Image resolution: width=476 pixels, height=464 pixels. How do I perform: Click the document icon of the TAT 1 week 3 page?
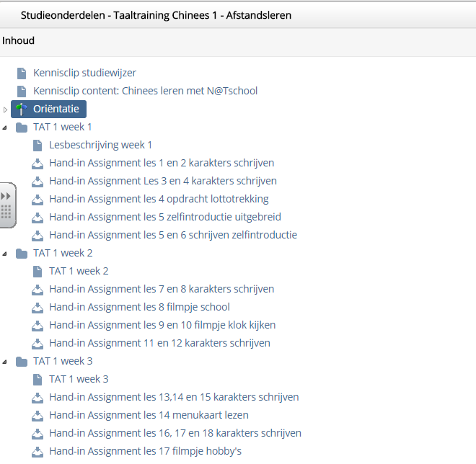pyautogui.click(x=38, y=380)
